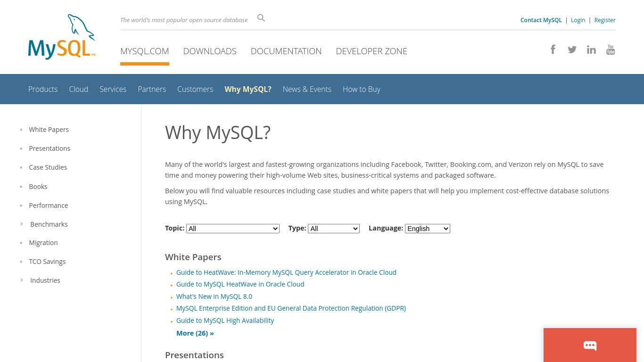Open Books in sidebar
The height and width of the screenshot is (362, 644).
pos(38,187)
